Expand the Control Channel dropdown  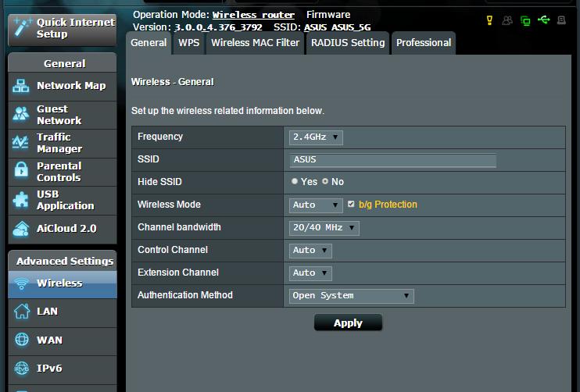point(310,251)
